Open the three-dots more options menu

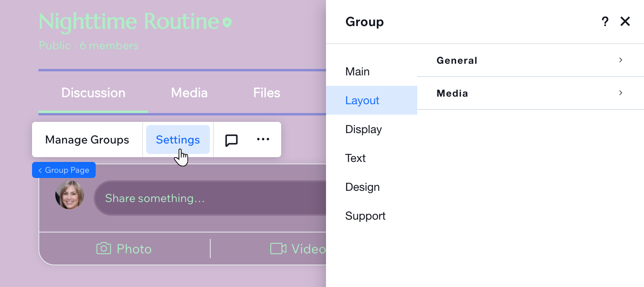263,139
